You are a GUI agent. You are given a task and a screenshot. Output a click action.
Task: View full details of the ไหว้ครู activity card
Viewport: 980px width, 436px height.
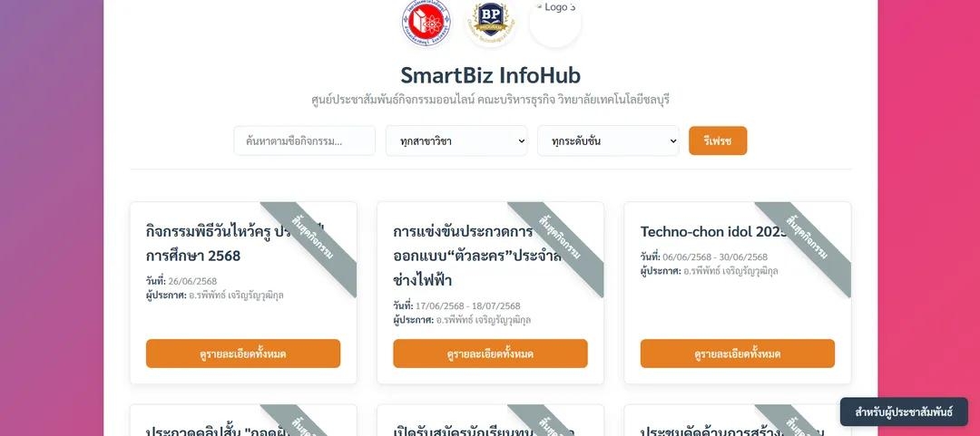pyautogui.click(x=243, y=354)
